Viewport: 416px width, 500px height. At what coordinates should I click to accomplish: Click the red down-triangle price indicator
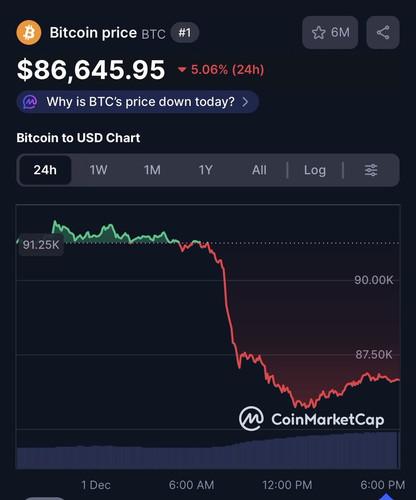[182, 70]
